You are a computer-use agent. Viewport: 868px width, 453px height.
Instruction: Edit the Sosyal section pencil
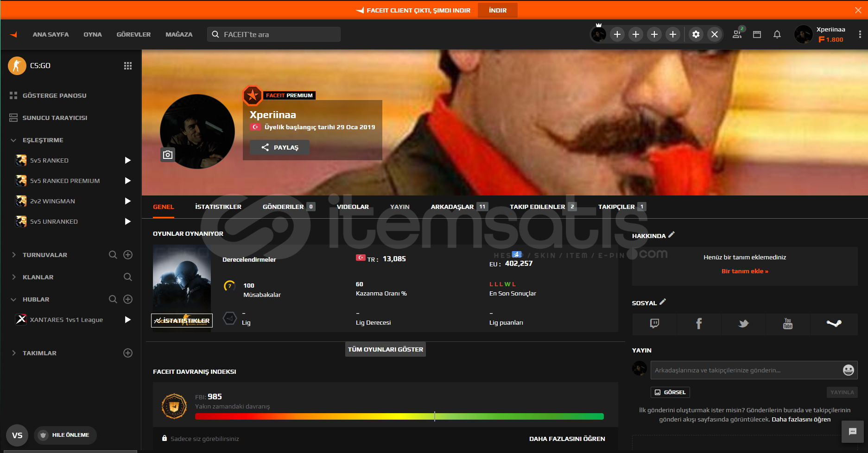[663, 302]
